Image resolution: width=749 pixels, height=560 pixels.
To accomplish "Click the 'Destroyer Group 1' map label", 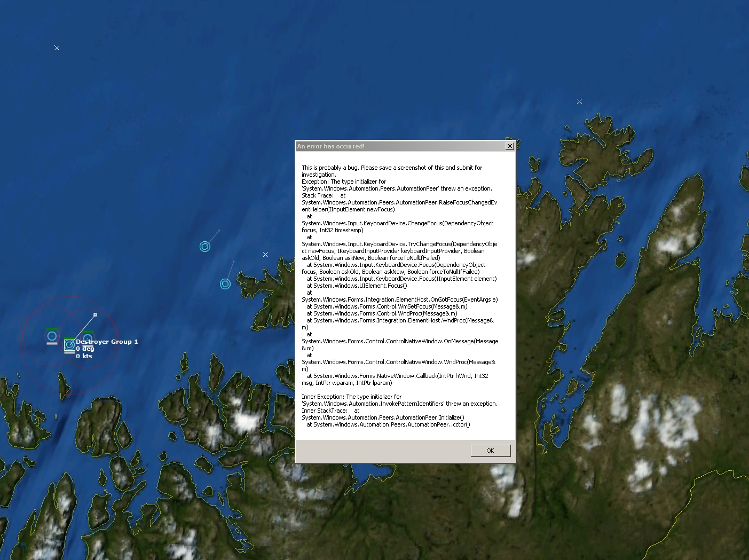I will pos(107,342).
